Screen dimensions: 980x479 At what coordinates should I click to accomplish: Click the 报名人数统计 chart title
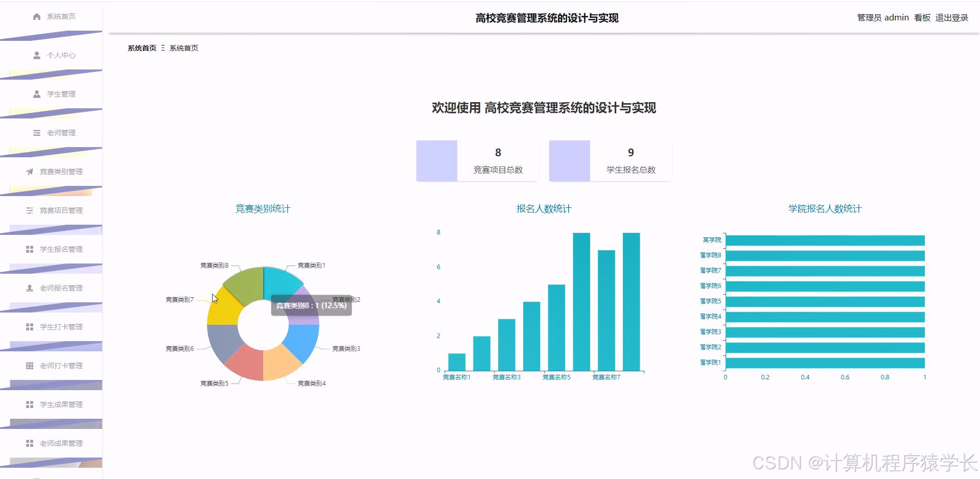(544, 209)
